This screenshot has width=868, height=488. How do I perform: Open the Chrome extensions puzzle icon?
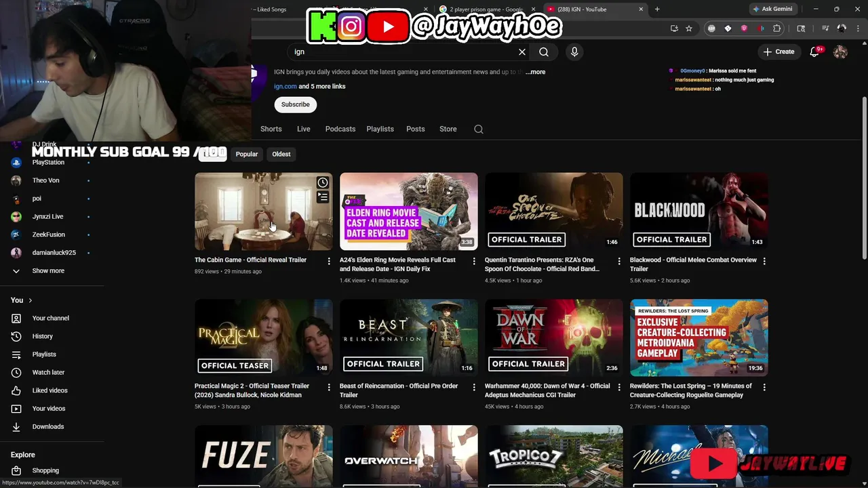coord(777,28)
